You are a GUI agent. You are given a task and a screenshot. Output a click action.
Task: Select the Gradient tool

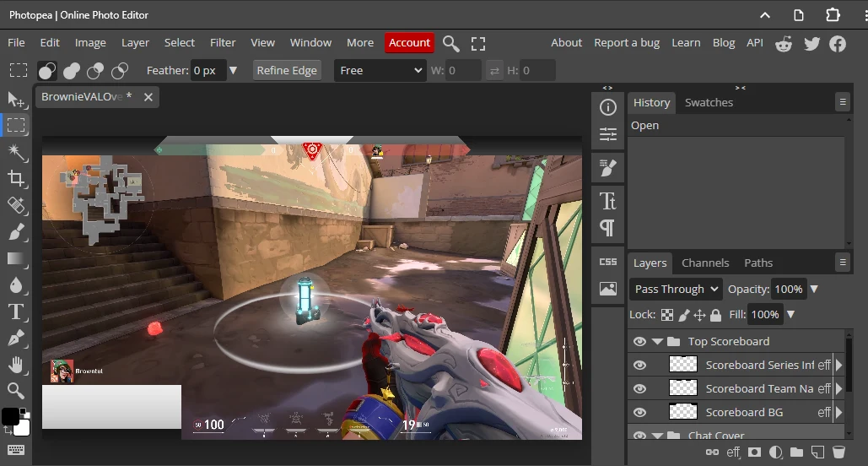(16, 259)
